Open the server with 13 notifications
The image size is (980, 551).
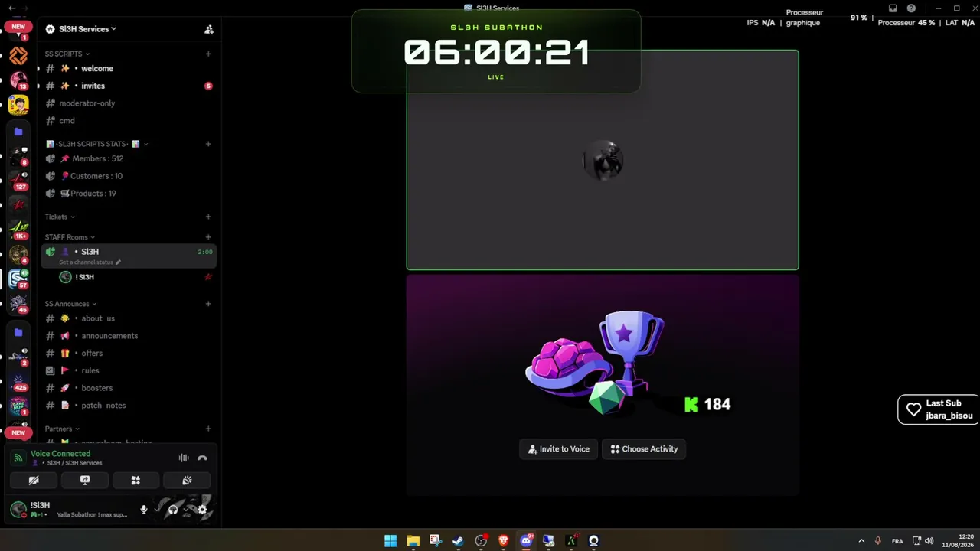point(18,80)
